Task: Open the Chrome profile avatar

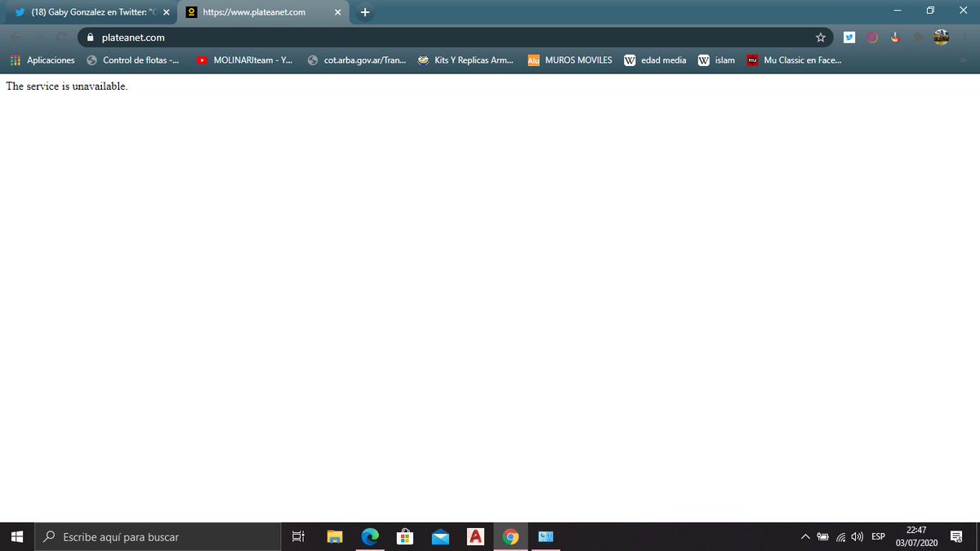Action: tap(942, 38)
